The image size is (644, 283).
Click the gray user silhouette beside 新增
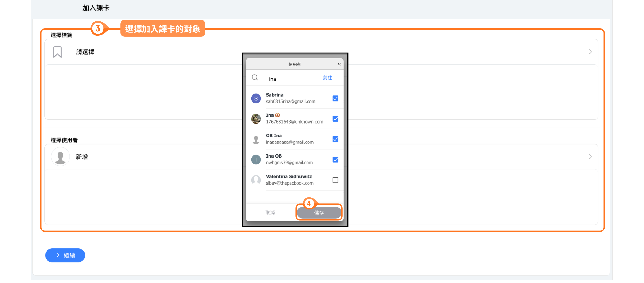(x=60, y=157)
